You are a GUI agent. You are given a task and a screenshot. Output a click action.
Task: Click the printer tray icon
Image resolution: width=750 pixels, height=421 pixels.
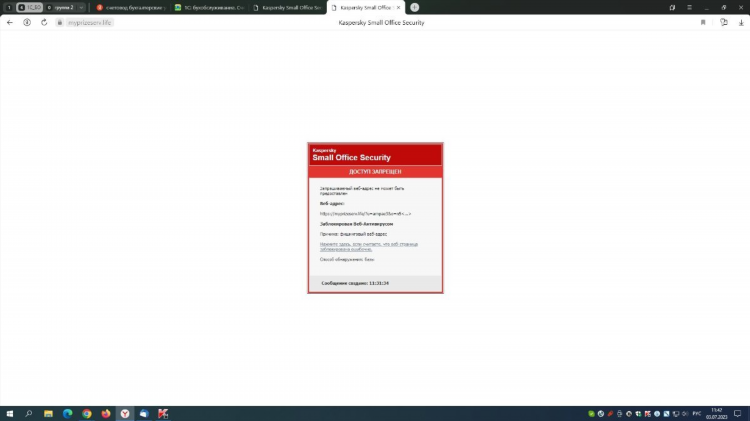coord(619,414)
